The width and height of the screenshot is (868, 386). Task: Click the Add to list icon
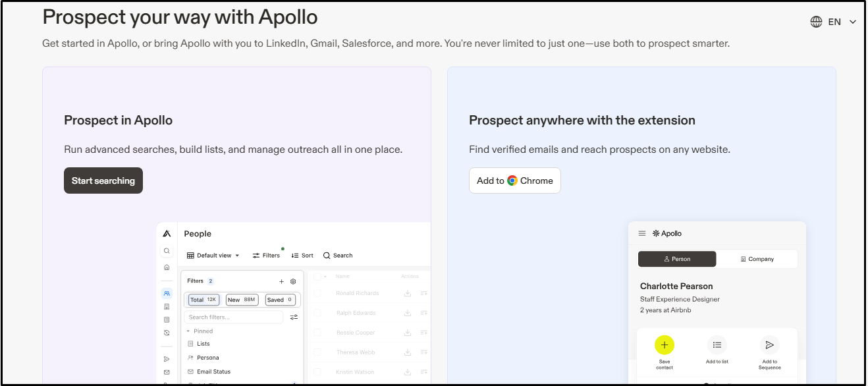pos(717,345)
